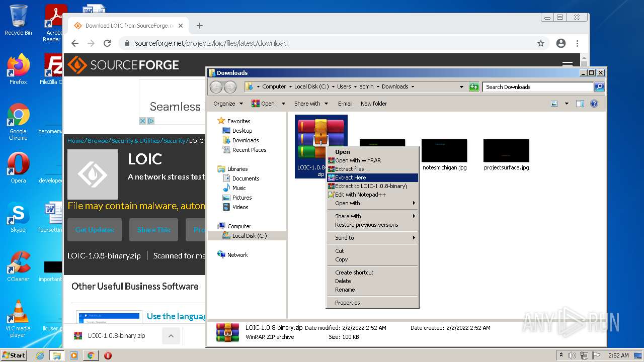Click Chrome back arrow button
This screenshot has width=644, height=362.
point(75,43)
